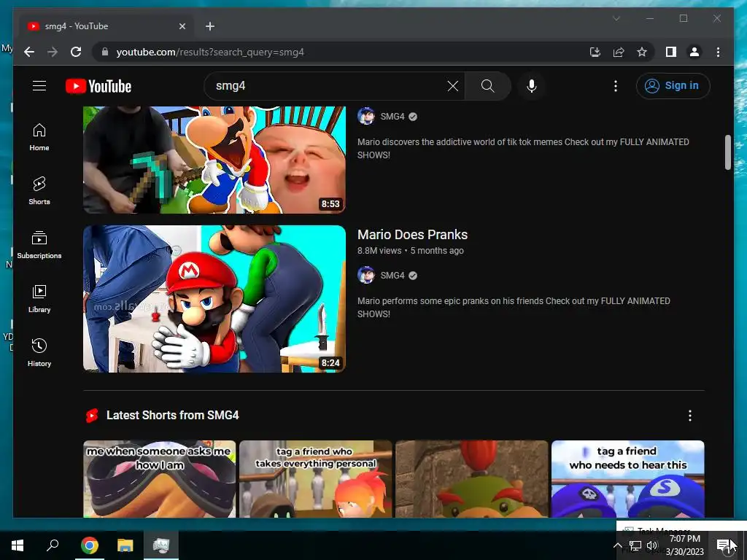Reload the YouTube page
The height and width of the screenshot is (560, 747).
click(x=76, y=52)
